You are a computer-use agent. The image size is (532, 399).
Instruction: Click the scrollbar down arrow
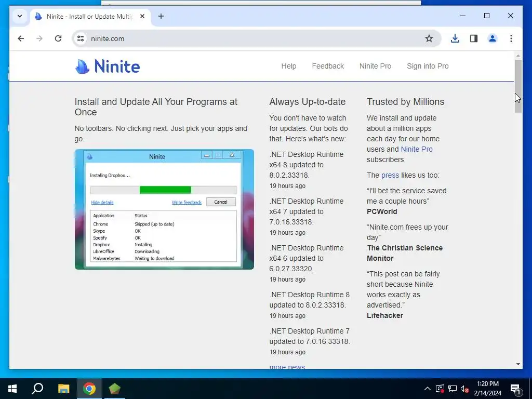[x=518, y=364]
